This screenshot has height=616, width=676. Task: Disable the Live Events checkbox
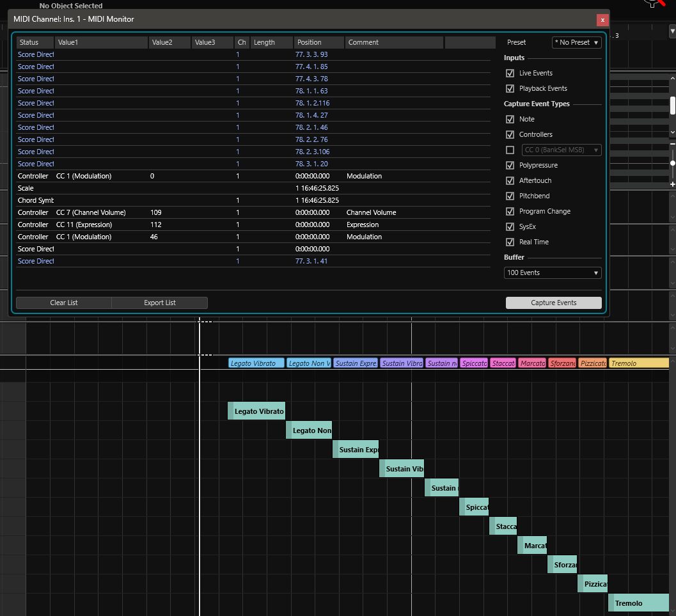[x=510, y=74]
